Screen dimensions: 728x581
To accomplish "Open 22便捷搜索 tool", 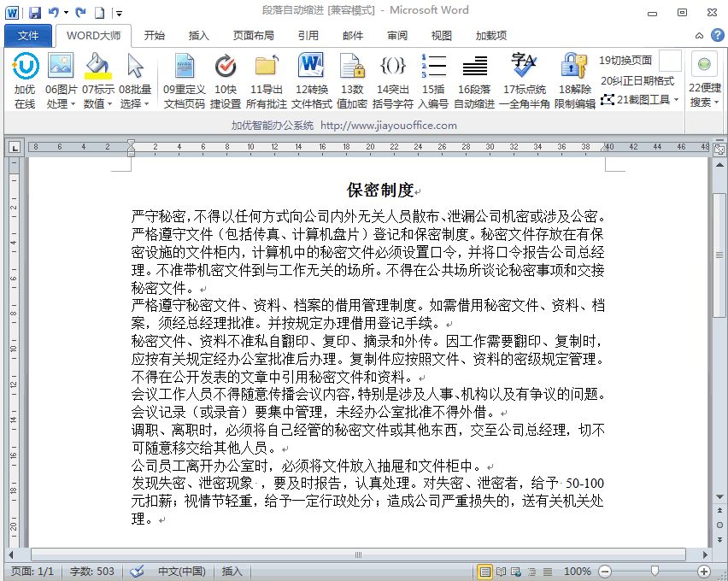I will 704,79.
